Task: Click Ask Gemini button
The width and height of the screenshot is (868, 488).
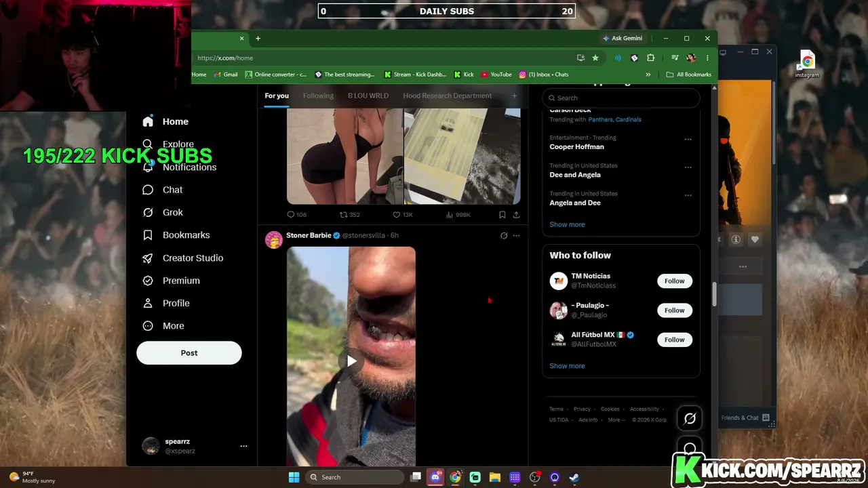Action: [x=622, y=39]
